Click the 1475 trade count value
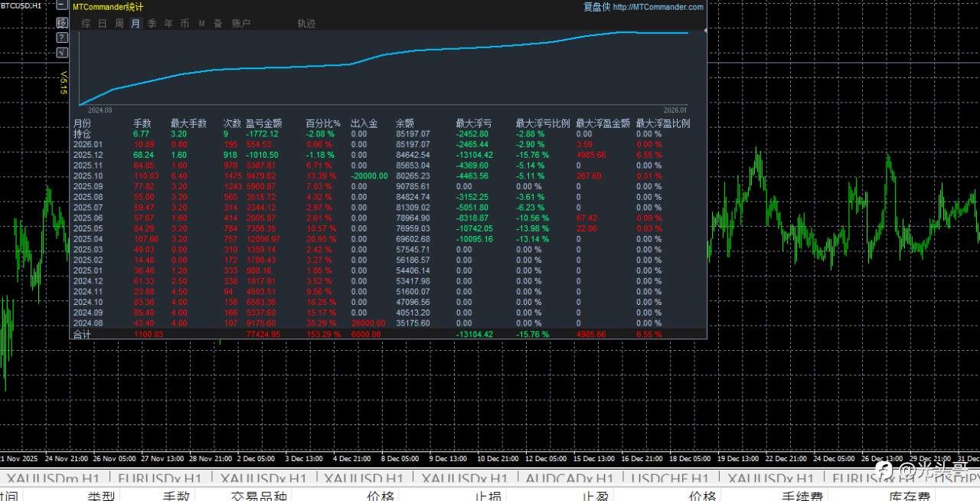The height and width of the screenshot is (501, 980). click(232, 175)
